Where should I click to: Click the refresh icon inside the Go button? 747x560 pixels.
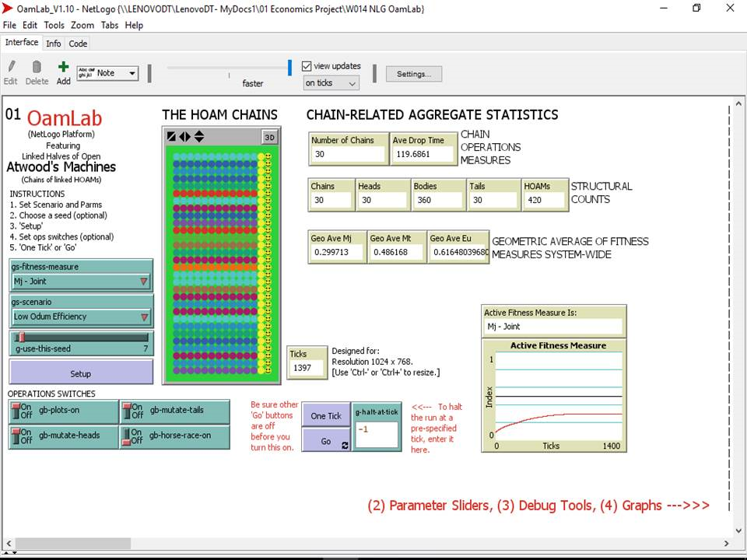point(345,444)
